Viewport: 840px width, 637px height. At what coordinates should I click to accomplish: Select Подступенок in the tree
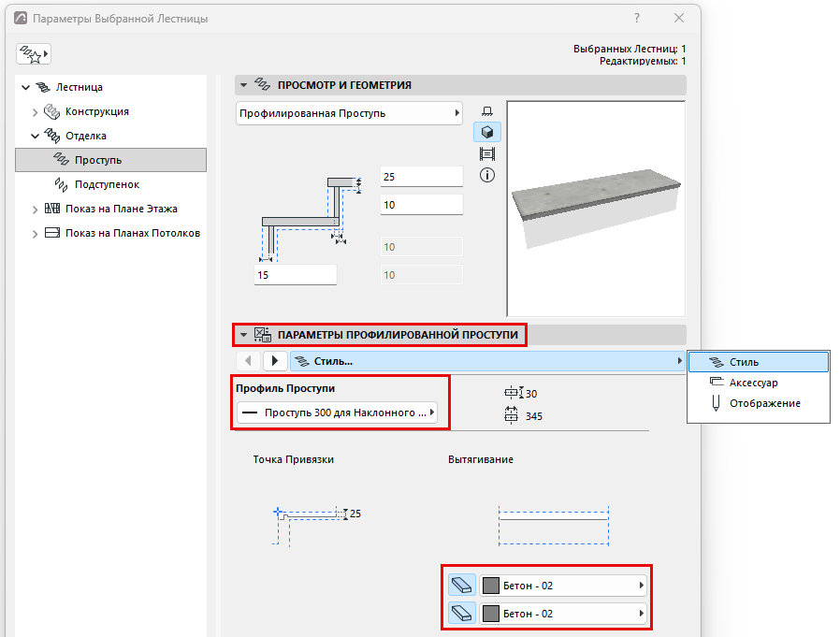(x=107, y=184)
